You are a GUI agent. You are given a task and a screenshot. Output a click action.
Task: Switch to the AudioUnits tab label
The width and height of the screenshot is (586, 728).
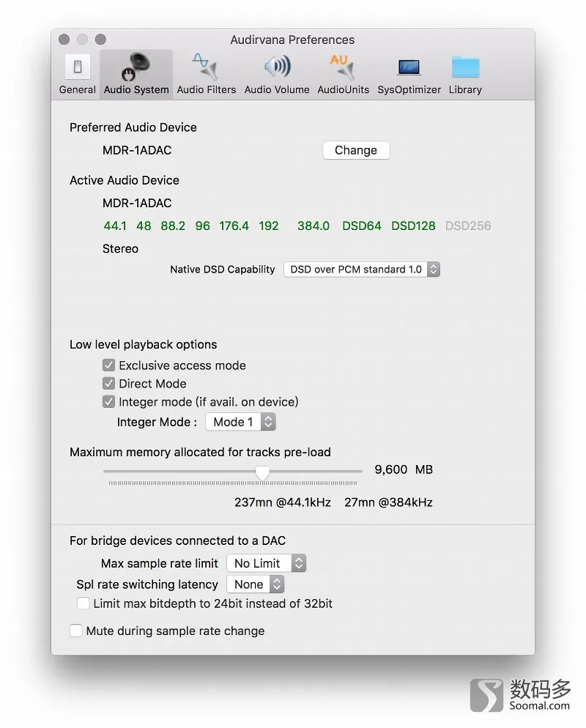(343, 89)
